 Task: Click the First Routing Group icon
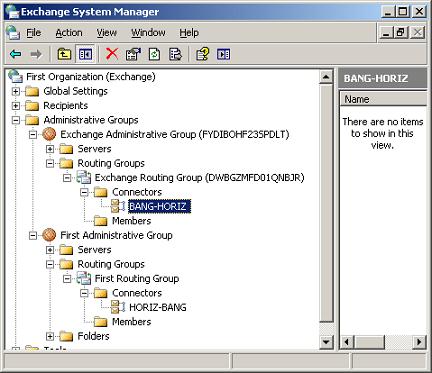point(84,278)
